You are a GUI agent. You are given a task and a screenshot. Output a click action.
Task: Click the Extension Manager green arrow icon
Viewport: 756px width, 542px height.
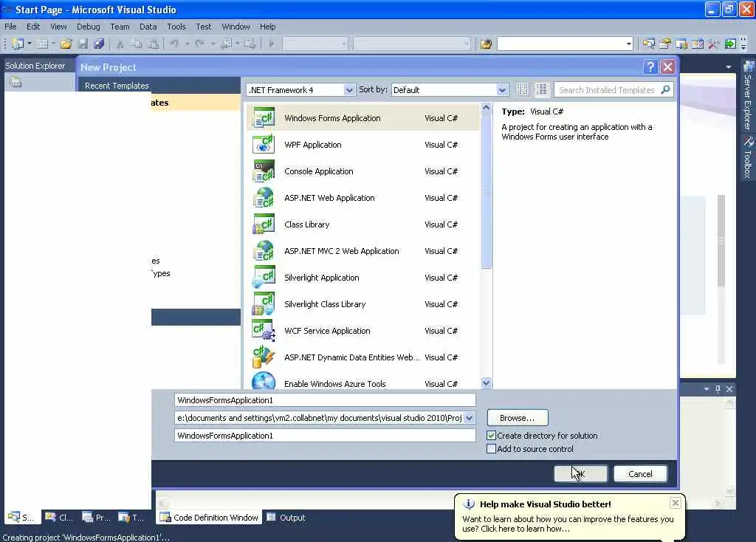click(730, 44)
